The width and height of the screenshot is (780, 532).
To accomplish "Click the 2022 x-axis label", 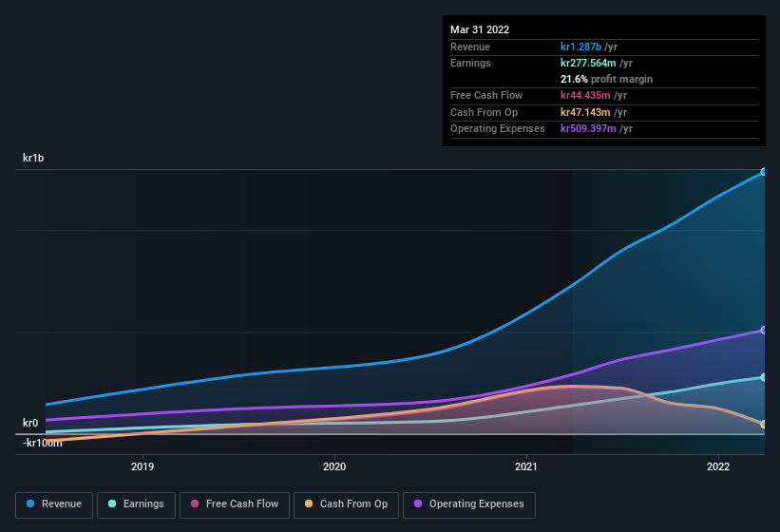I will pyautogui.click(x=718, y=466).
